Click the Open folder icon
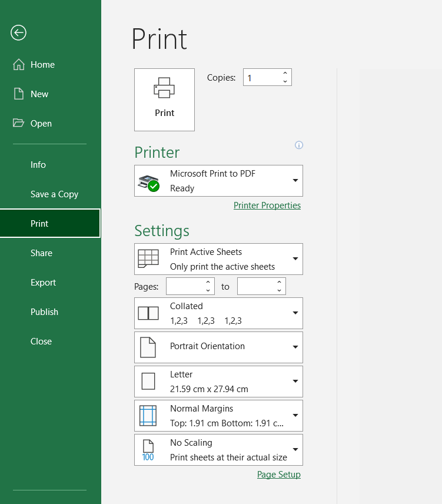The image size is (442, 504). click(19, 124)
